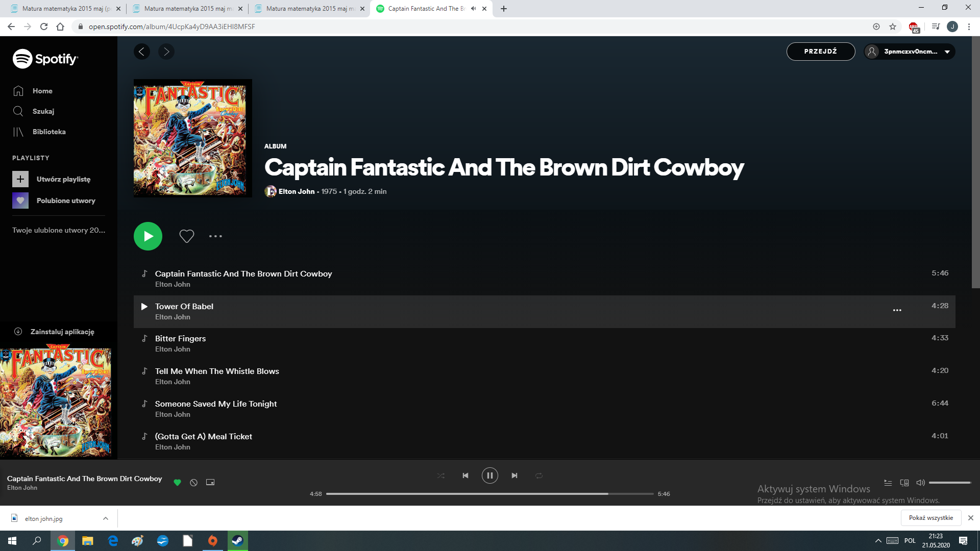Open Polubione utwory liked songs
Image resolution: width=980 pixels, height=551 pixels.
tap(66, 201)
